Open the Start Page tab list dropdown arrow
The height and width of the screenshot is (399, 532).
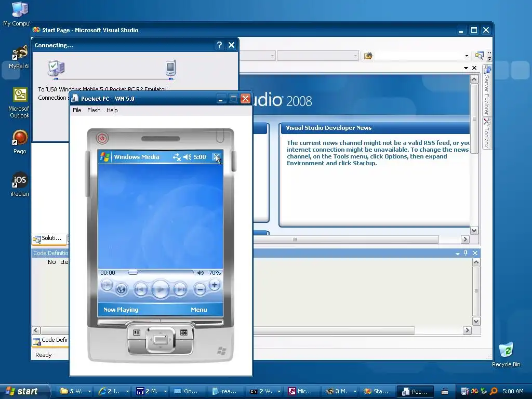point(466,68)
